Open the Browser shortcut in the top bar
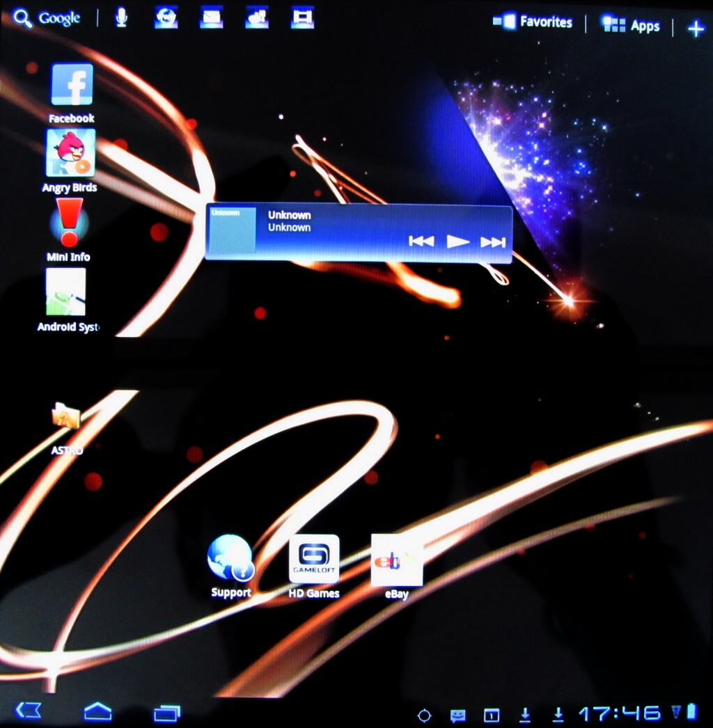 coord(166,18)
